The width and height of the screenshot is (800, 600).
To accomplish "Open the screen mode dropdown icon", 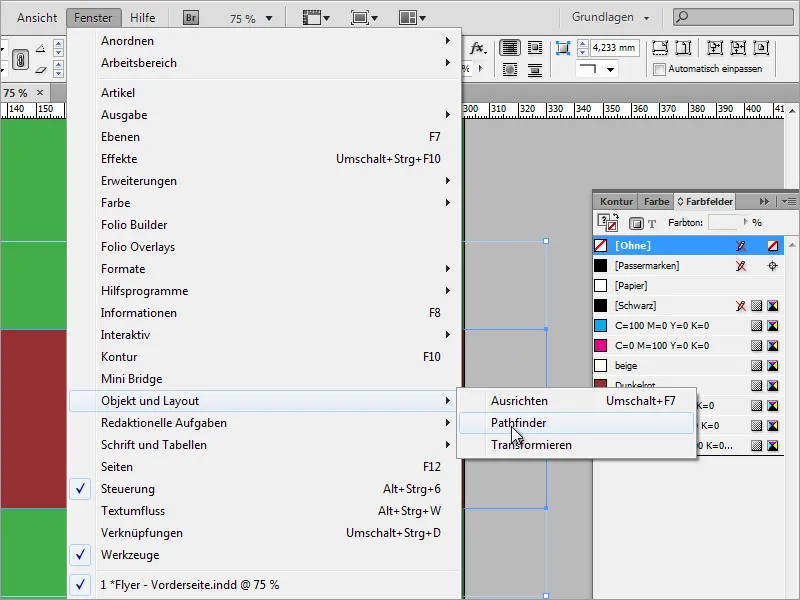I will click(364, 18).
